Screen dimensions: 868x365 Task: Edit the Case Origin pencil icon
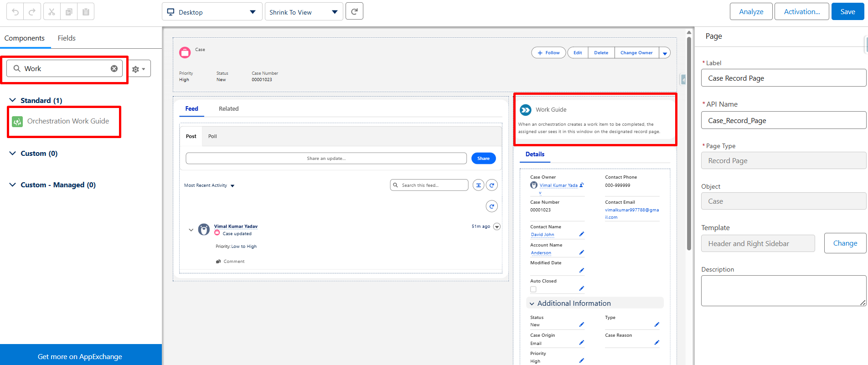tap(581, 343)
